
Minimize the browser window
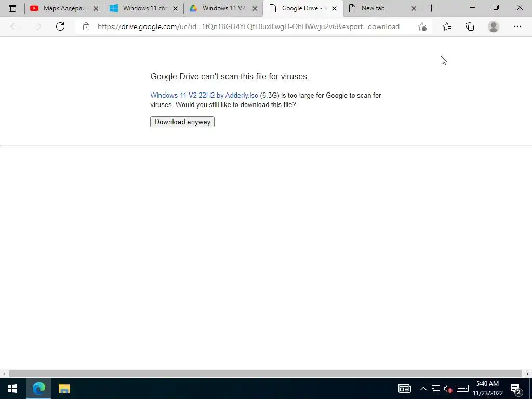tap(472, 7)
